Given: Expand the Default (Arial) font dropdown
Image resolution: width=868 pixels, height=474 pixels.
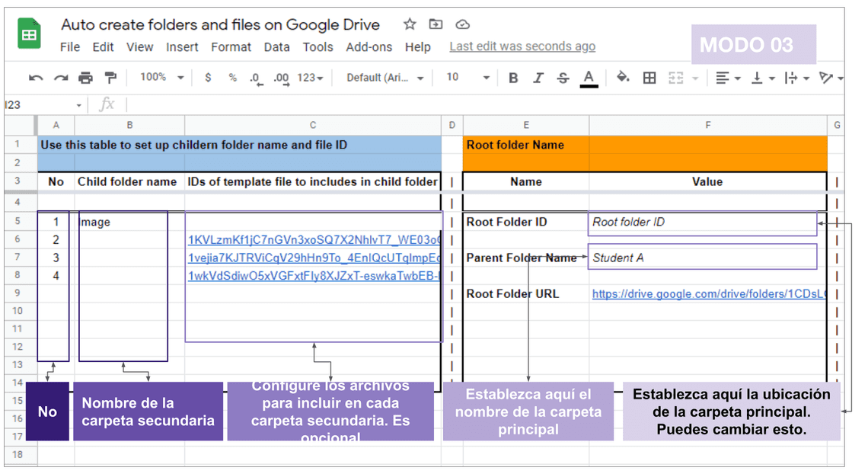Looking at the screenshot, I should tap(385, 78).
